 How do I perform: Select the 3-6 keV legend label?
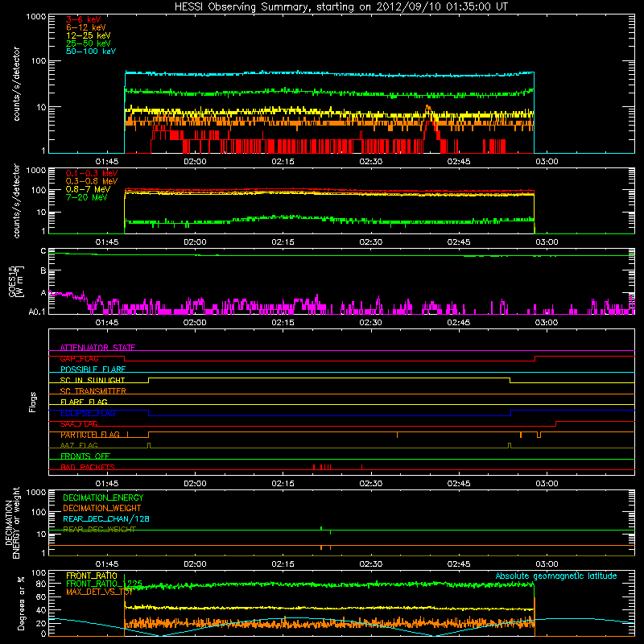tap(84, 19)
